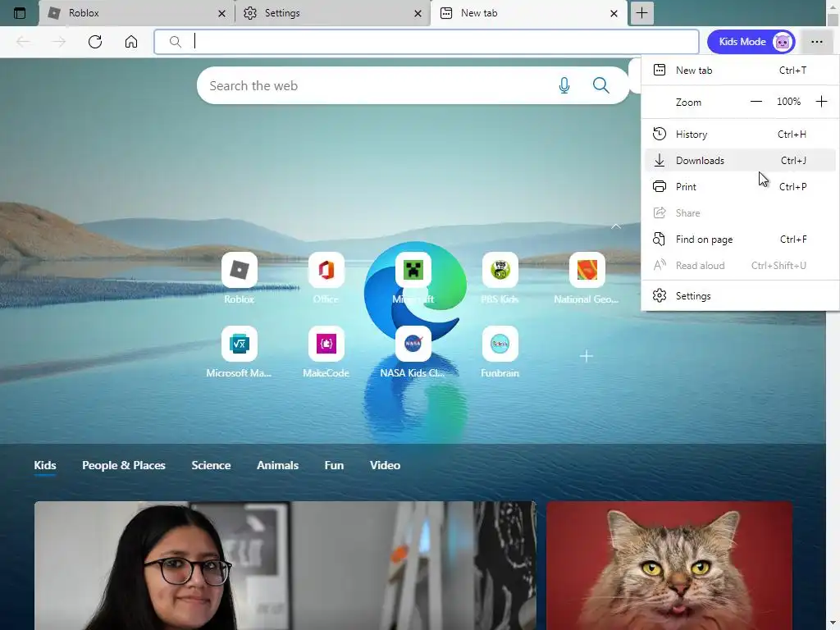Open the three-dot more menu
Viewport: 840px width, 630px height.
[x=816, y=42]
